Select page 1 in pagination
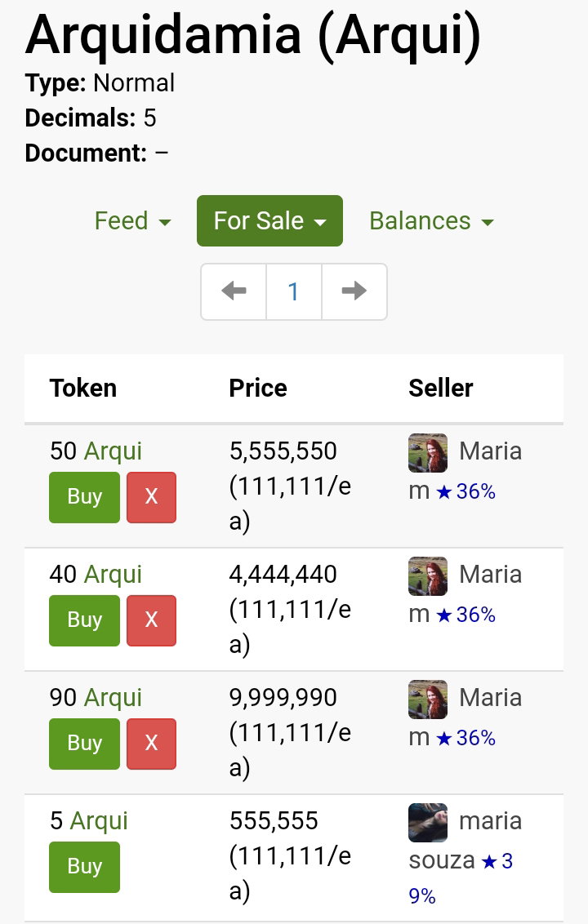The height and width of the screenshot is (924, 588). click(294, 291)
